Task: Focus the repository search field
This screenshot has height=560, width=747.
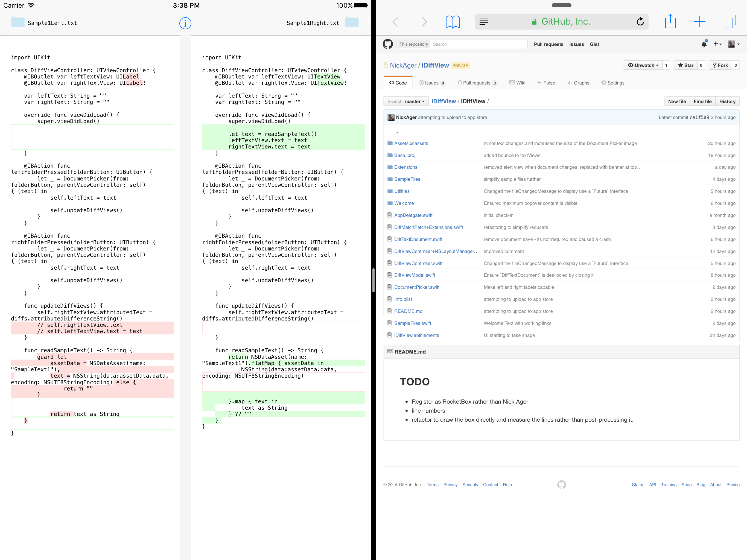Action: pos(478,44)
